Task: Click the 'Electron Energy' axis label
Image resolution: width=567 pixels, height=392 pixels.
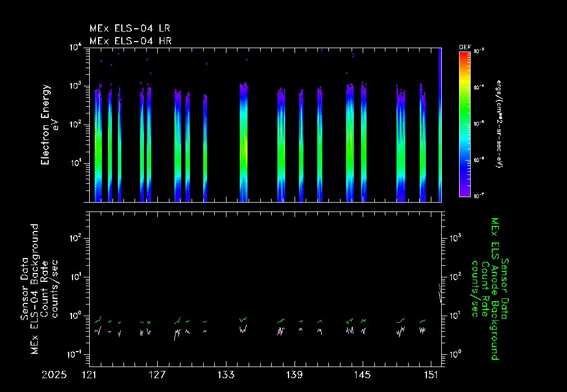Action: pyautogui.click(x=45, y=125)
